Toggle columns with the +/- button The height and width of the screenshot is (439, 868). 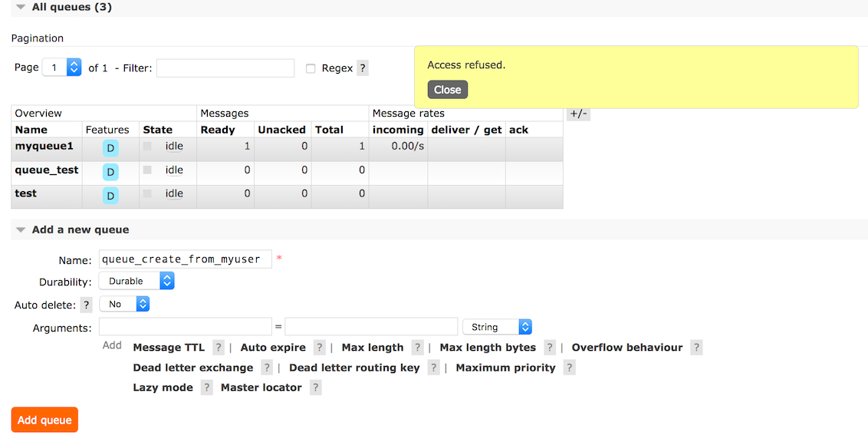(578, 114)
